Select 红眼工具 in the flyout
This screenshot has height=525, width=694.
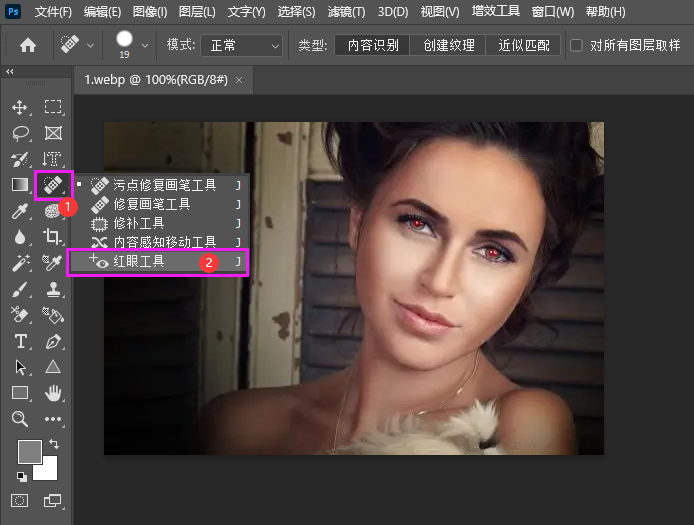pyautogui.click(x=158, y=262)
